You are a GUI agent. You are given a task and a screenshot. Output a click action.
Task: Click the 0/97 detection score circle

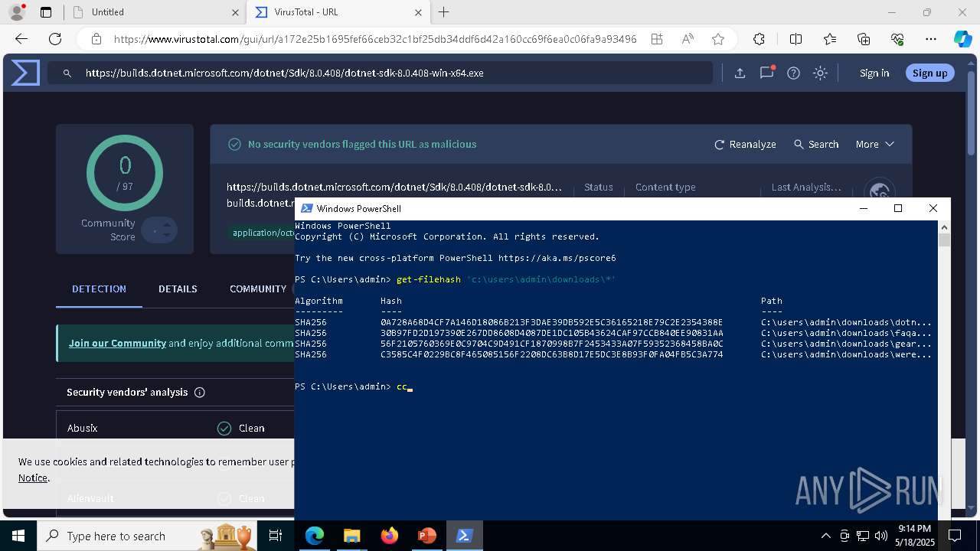click(125, 174)
